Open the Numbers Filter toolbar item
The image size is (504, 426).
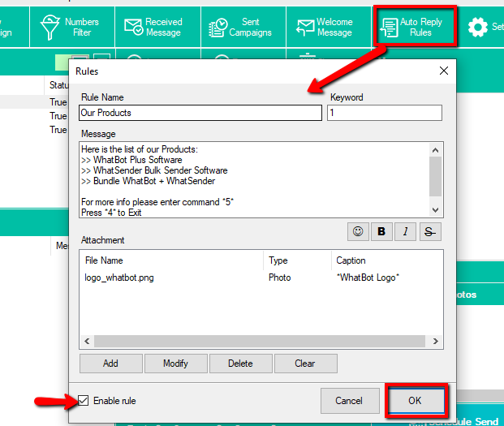(71, 27)
